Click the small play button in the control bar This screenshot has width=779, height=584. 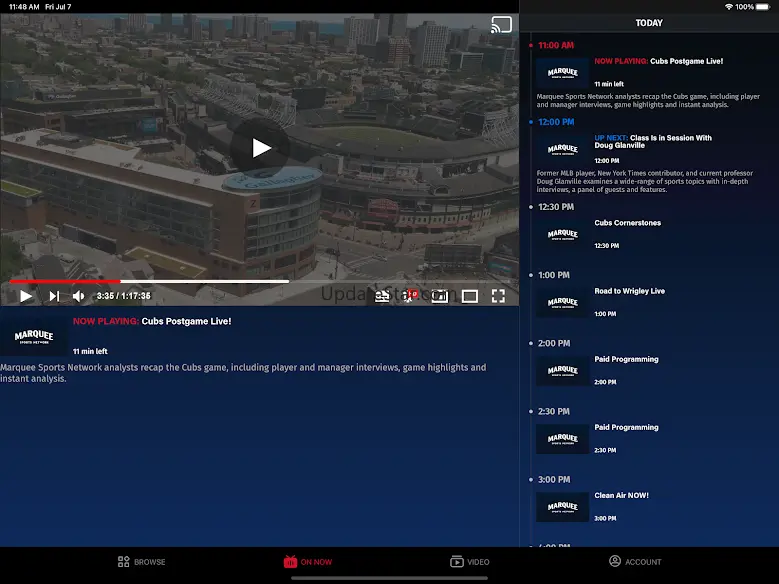pyautogui.click(x=26, y=296)
